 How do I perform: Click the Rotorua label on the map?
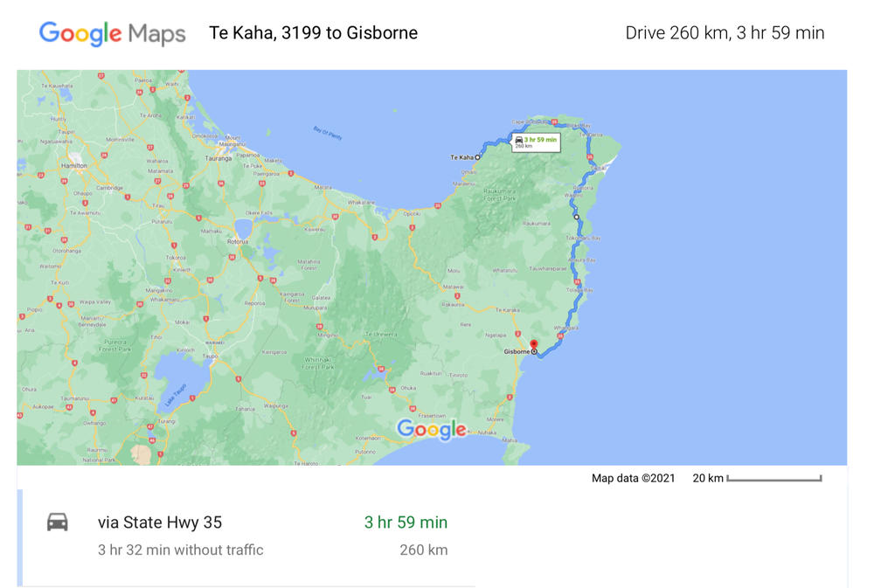[x=238, y=242]
